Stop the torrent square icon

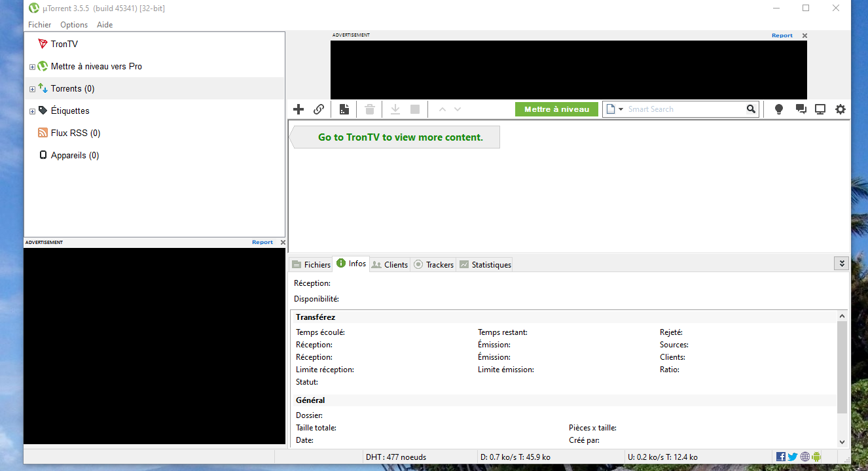coord(415,109)
